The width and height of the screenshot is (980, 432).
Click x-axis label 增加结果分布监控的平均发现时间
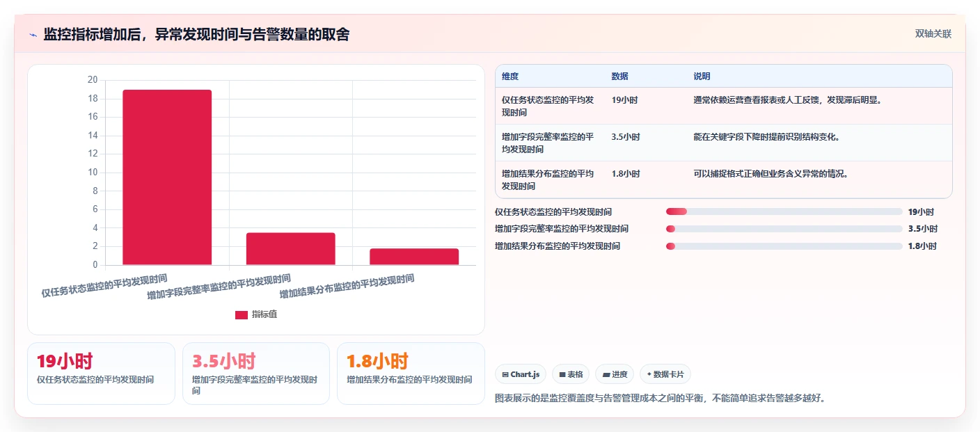[x=347, y=286]
